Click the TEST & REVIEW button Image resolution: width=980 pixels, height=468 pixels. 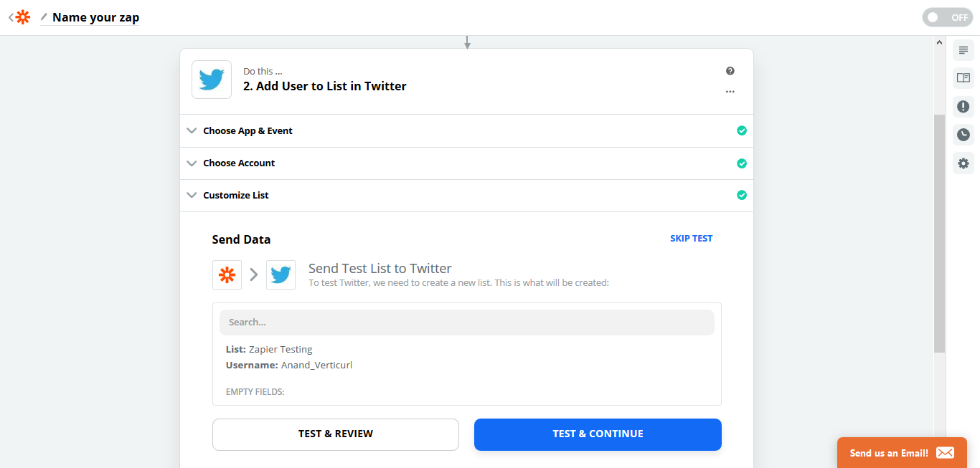(x=336, y=434)
